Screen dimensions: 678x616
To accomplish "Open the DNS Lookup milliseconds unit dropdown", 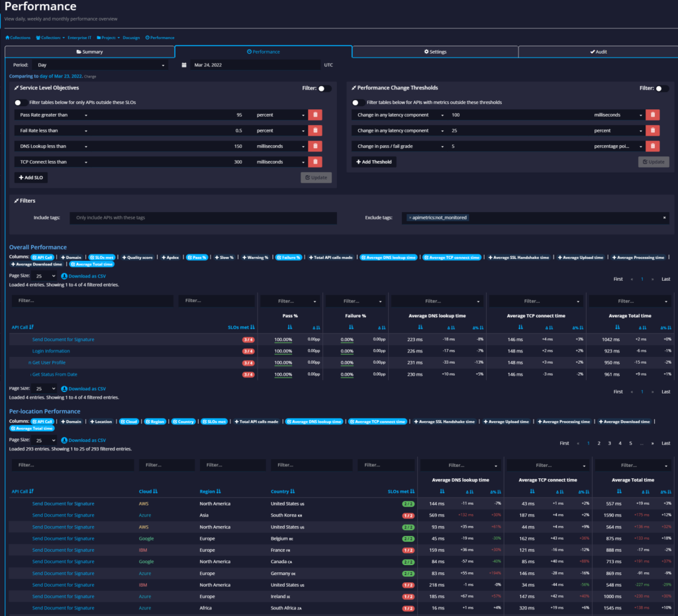I will click(280, 146).
